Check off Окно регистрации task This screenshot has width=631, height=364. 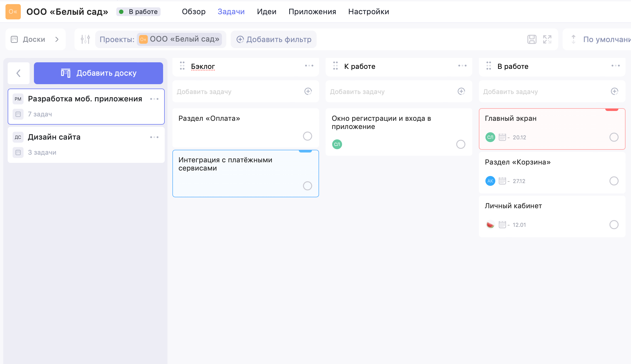click(461, 144)
